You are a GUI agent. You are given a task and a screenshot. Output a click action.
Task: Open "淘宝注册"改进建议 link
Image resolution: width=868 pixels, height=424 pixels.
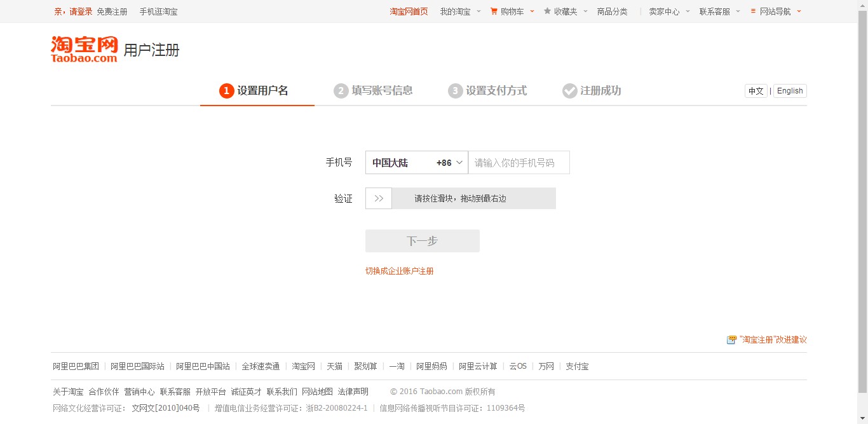(x=773, y=340)
